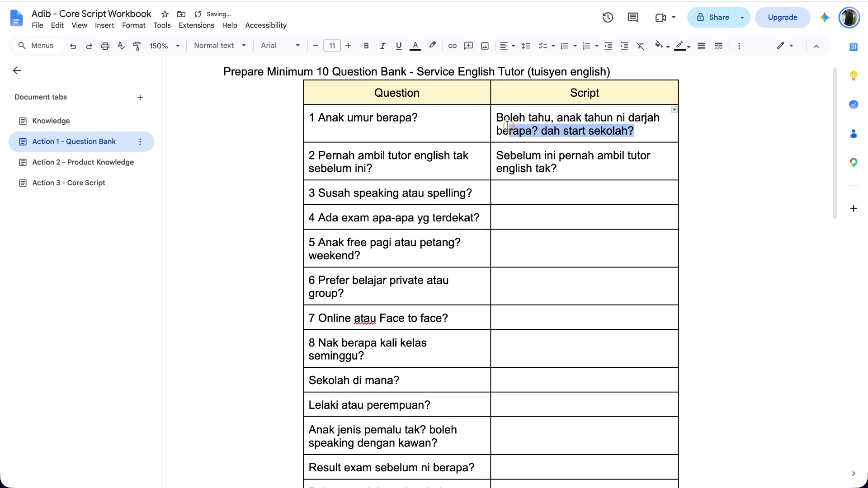Toggle italic formatting
The image size is (868, 488).
click(382, 46)
